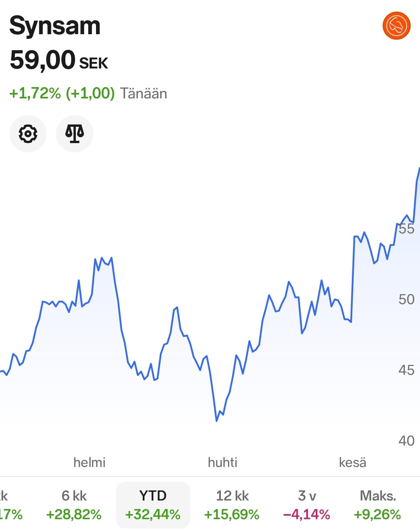420x532 pixels.
Task: Tap the Synsam stock title
Action: pos(55,26)
